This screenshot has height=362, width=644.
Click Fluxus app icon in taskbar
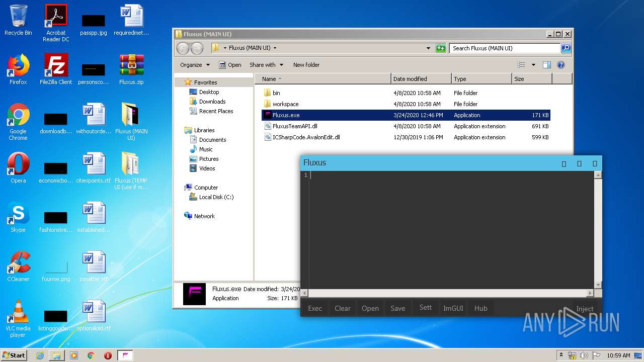(x=125, y=355)
